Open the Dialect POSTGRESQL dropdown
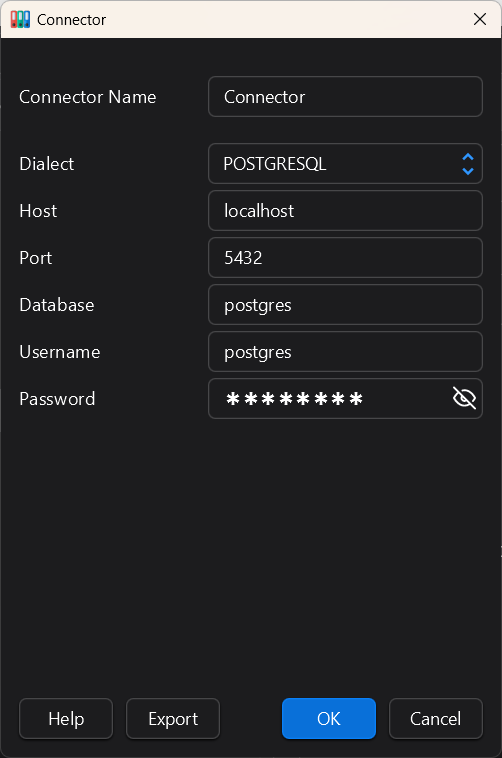The image size is (502, 758). tap(345, 163)
